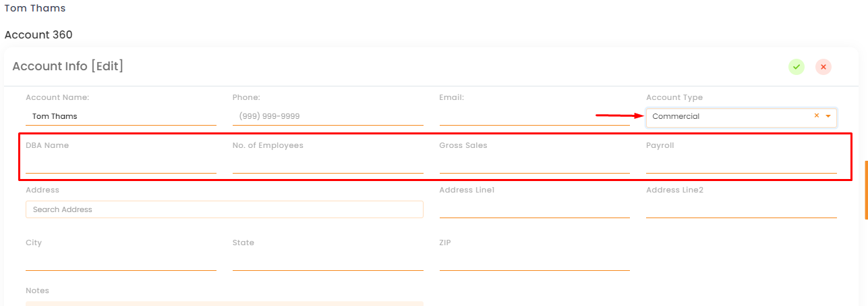Image resolution: width=868 pixels, height=306 pixels.
Task: Focus the Address Line1 field
Action: (534, 209)
